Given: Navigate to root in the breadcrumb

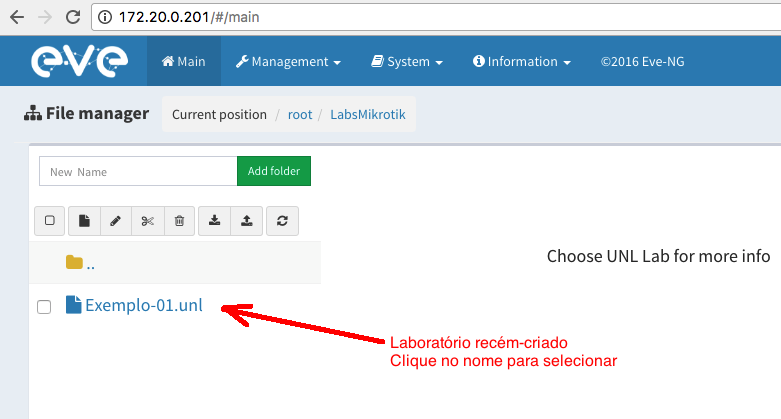Looking at the screenshot, I should point(300,114).
